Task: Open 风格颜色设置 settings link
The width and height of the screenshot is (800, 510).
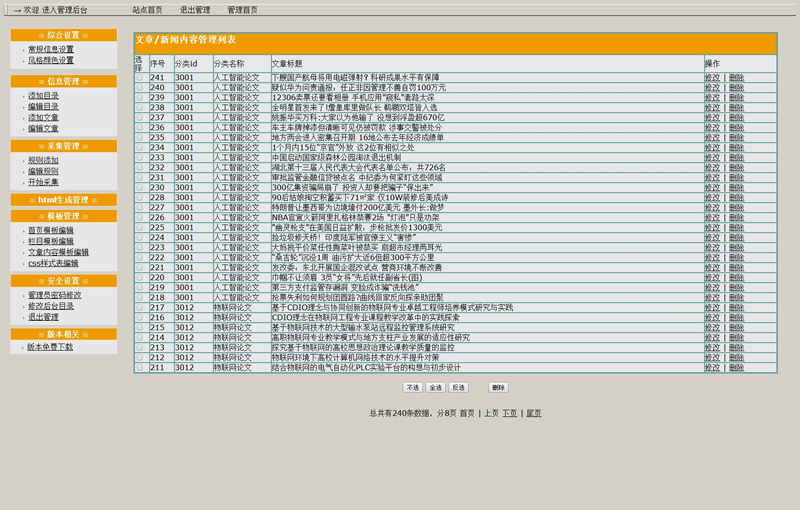Action: (50, 60)
